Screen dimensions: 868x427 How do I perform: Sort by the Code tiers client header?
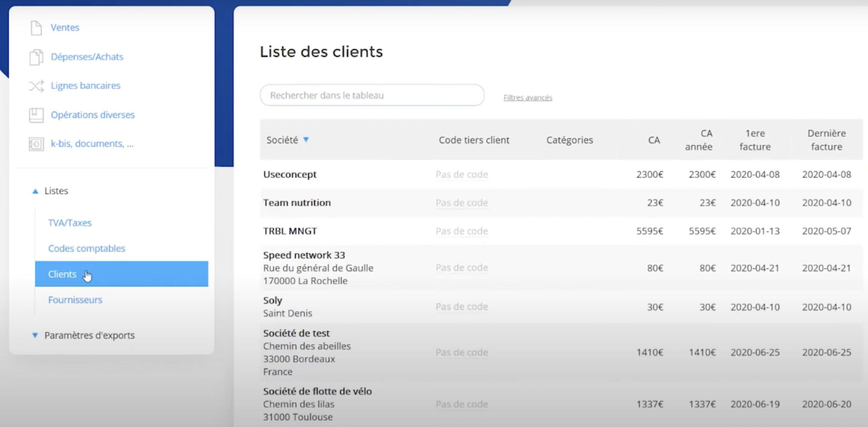point(474,140)
